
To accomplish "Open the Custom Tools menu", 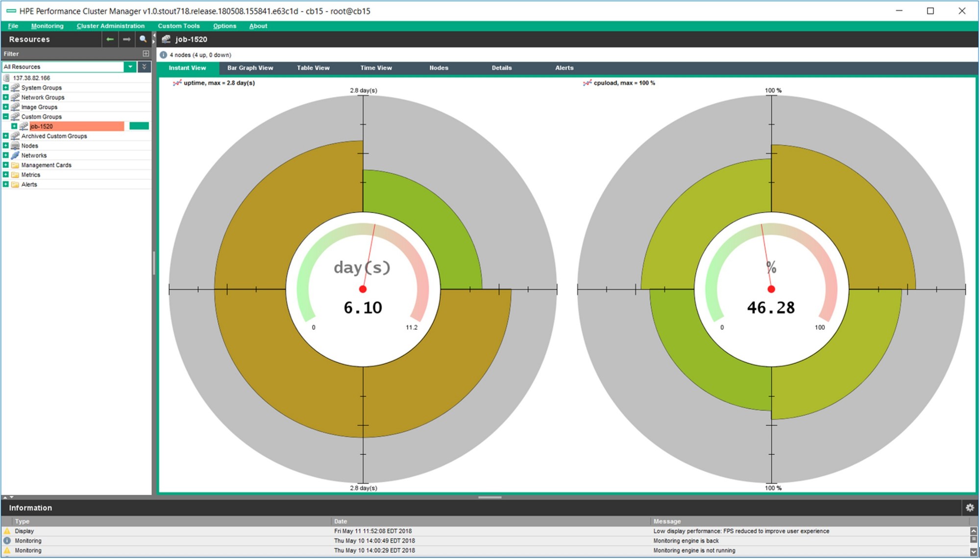I will point(179,26).
